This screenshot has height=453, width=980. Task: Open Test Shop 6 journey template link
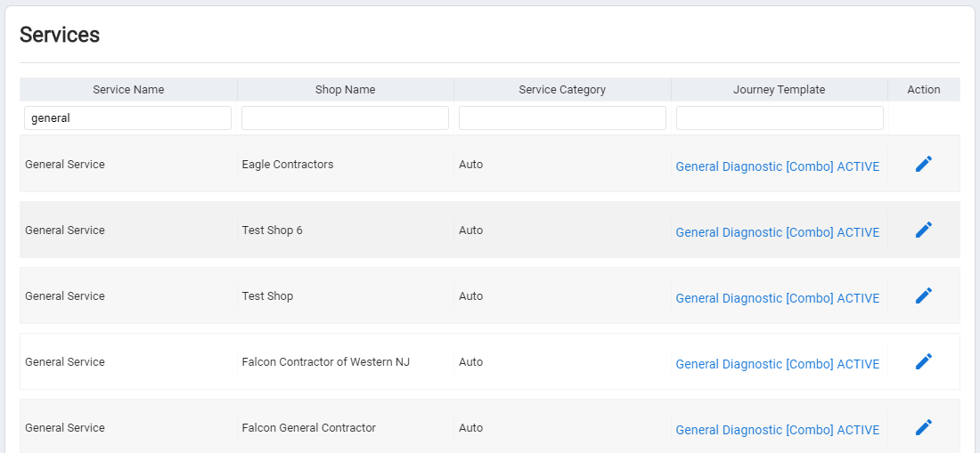click(778, 232)
